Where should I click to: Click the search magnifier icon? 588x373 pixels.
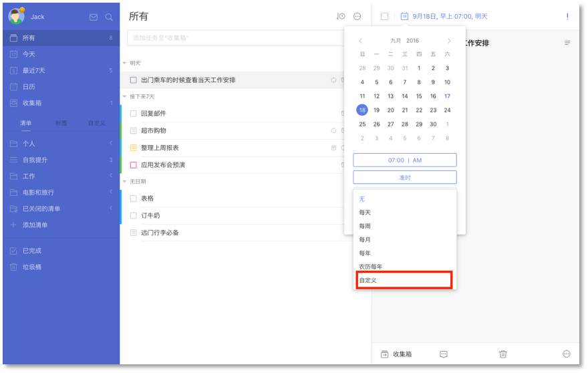click(109, 17)
